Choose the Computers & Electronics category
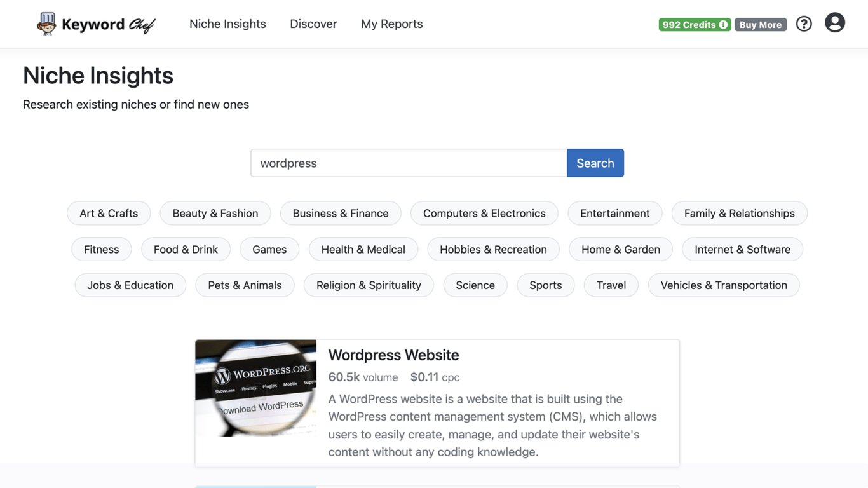The height and width of the screenshot is (488, 868). 484,213
